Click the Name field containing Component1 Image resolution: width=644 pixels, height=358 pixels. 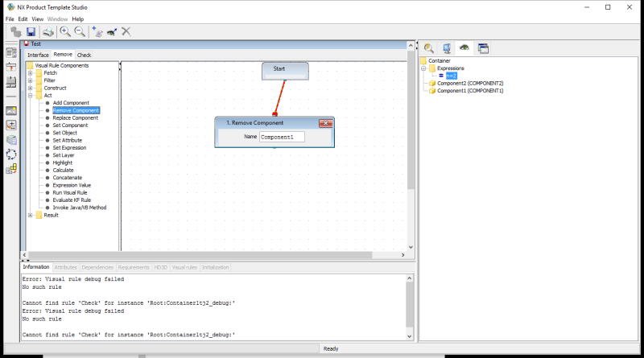point(282,137)
